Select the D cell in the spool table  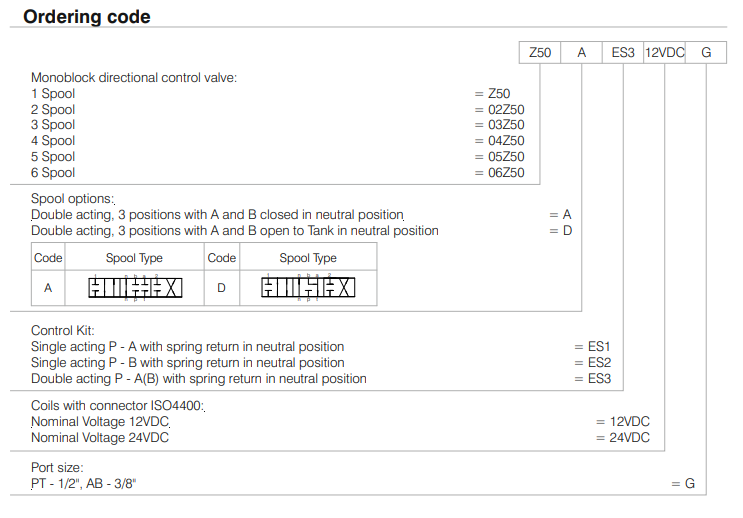[x=221, y=288]
